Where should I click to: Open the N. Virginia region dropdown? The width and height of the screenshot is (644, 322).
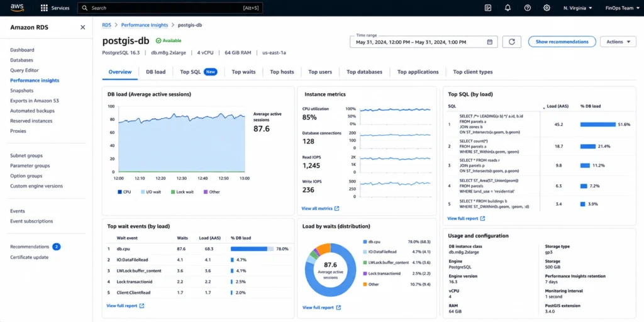point(577,8)
